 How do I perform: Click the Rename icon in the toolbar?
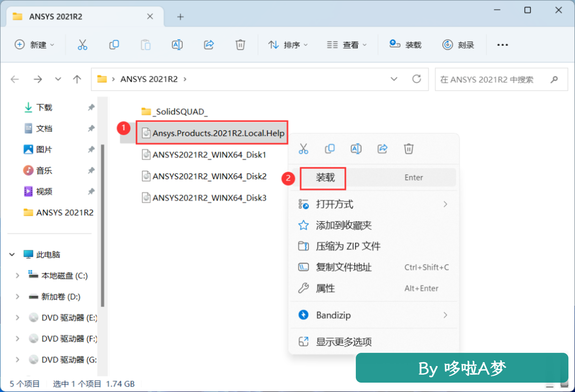[177, 45]
